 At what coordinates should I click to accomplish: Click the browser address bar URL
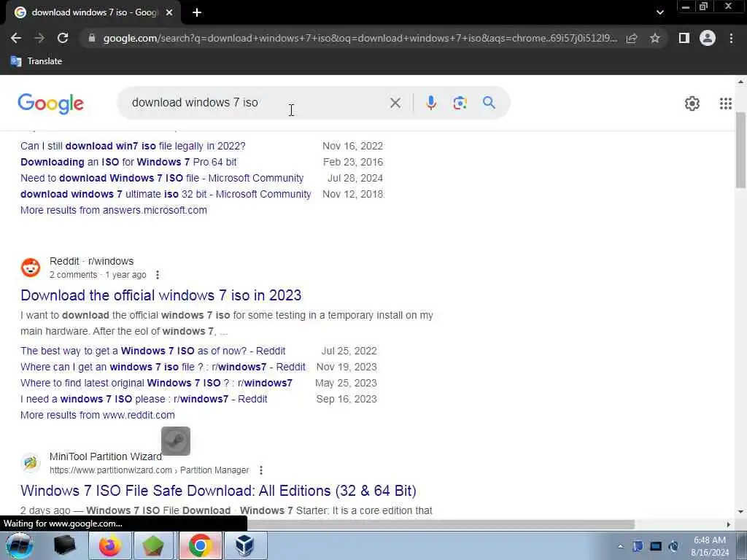[x=360, y=38]
